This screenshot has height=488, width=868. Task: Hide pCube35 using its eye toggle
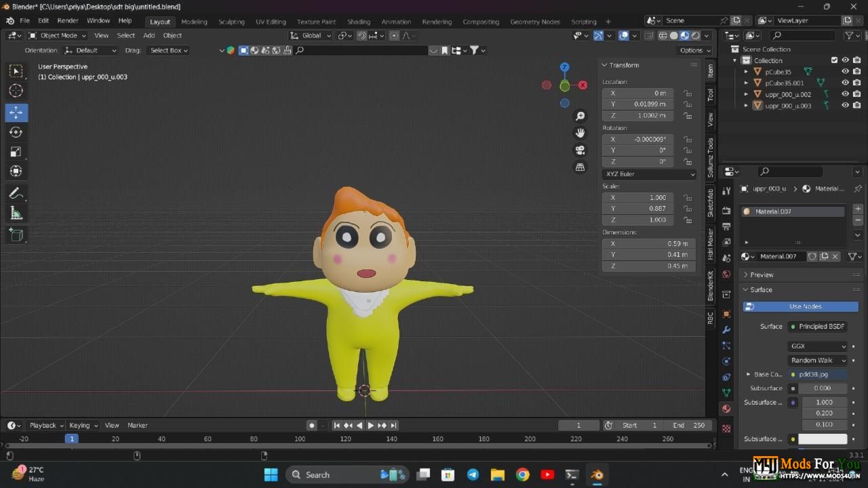click(x=845, y=71)
